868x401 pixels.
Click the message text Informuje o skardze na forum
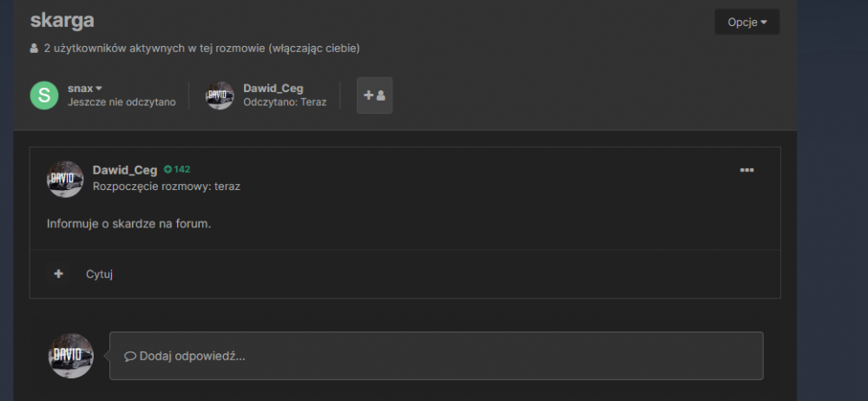tap(129, 224)
